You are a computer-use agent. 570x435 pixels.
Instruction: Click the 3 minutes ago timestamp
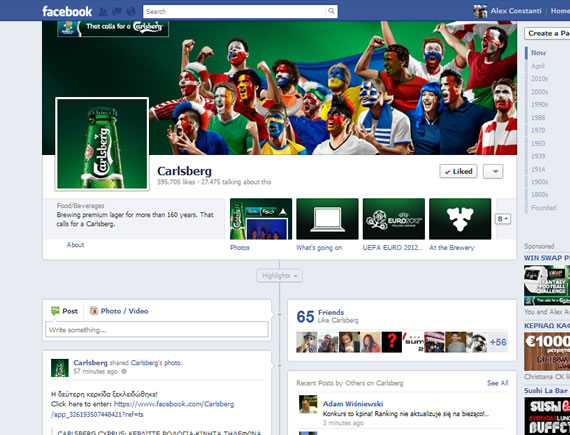pyautogui.click(x=343, y=423)
